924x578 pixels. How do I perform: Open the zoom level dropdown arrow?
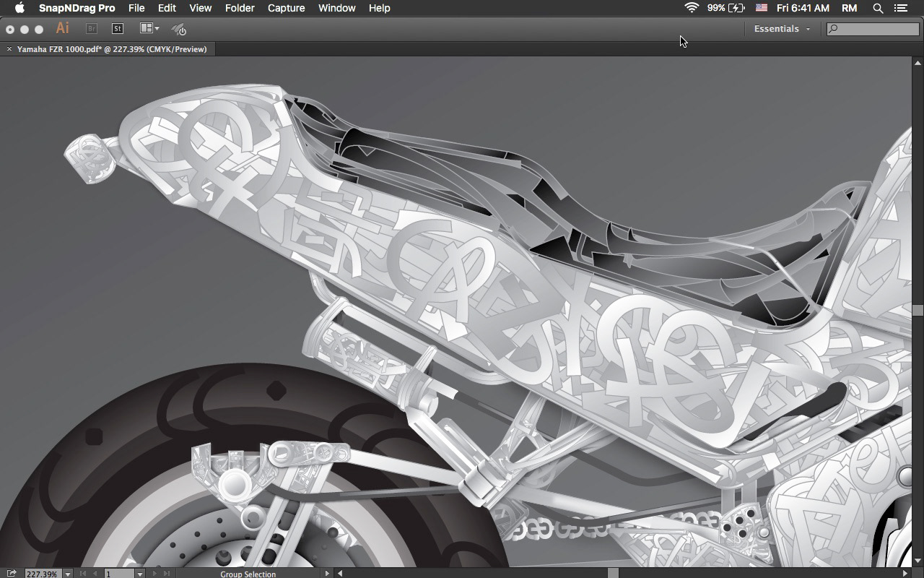click(68, 574)
